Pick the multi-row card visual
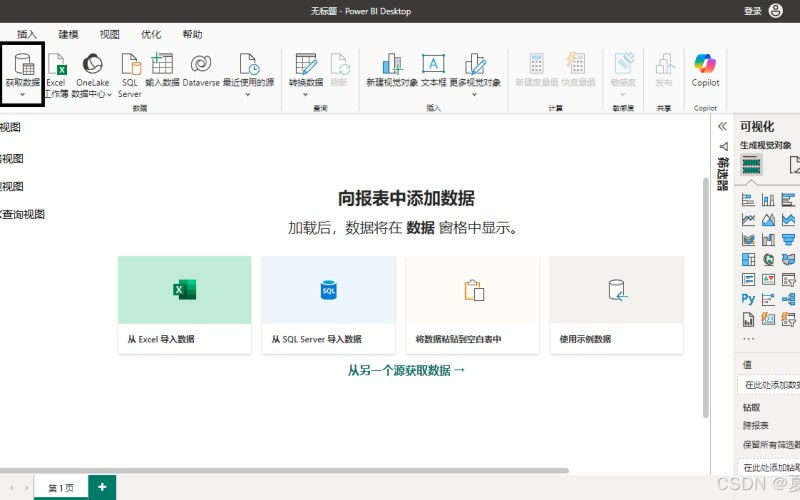The width and height of the screenshot is (800, 500). coord(748,280)
